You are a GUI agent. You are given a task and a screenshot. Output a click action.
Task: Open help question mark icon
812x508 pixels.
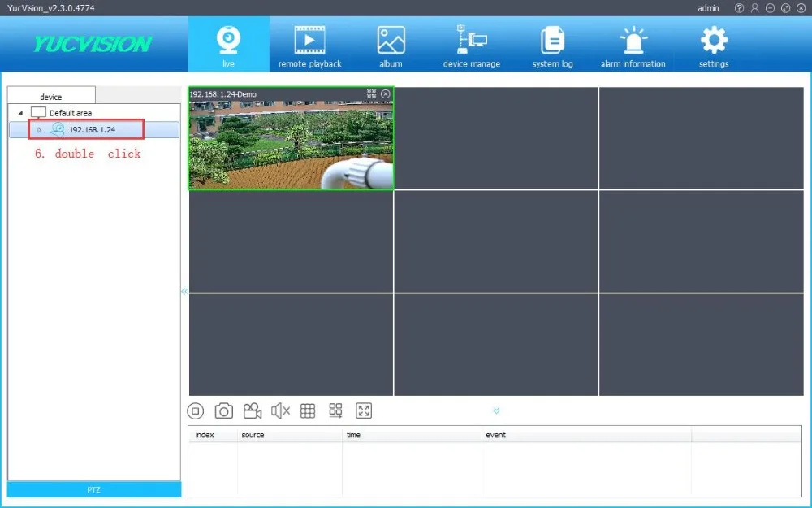[x=739, y=8]
